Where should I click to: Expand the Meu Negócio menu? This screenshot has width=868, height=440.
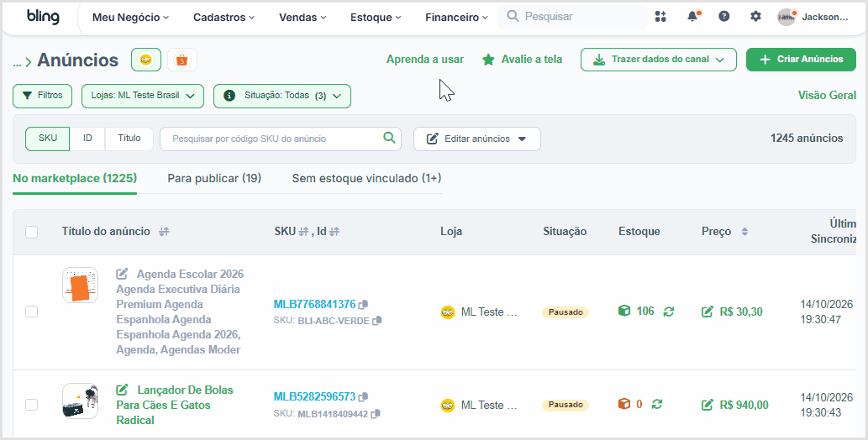(x=130, y=17)
